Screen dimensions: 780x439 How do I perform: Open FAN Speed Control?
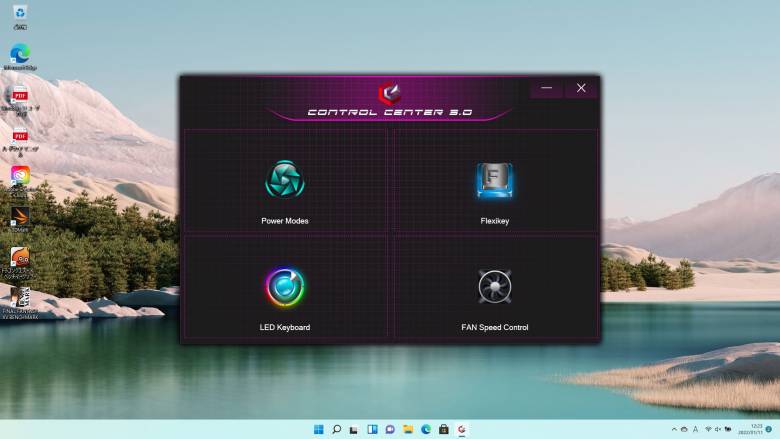pos(495,288)
